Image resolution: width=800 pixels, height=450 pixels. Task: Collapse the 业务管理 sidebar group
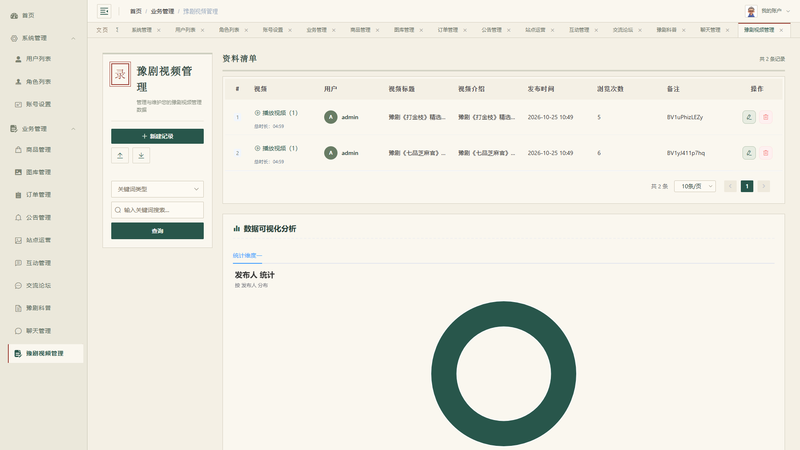73,129
